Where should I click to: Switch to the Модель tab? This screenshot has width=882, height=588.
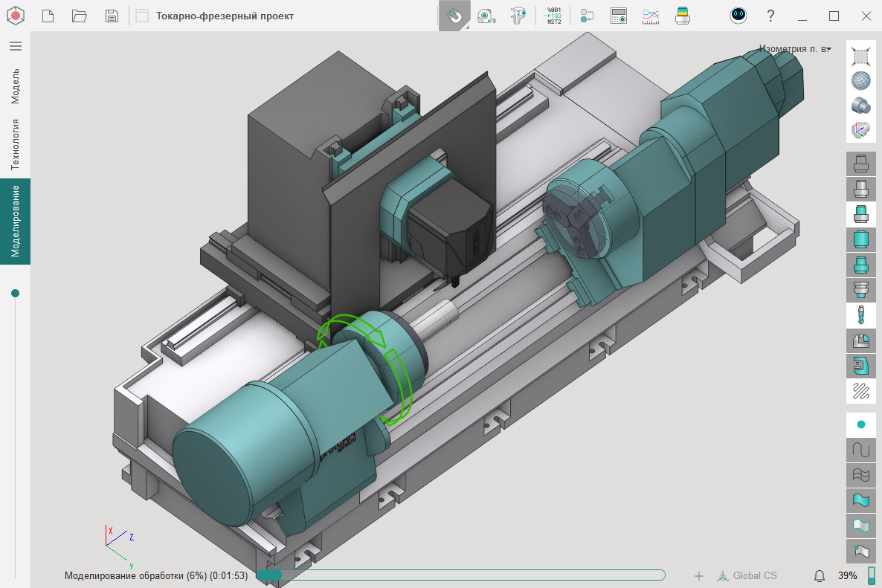16,86
